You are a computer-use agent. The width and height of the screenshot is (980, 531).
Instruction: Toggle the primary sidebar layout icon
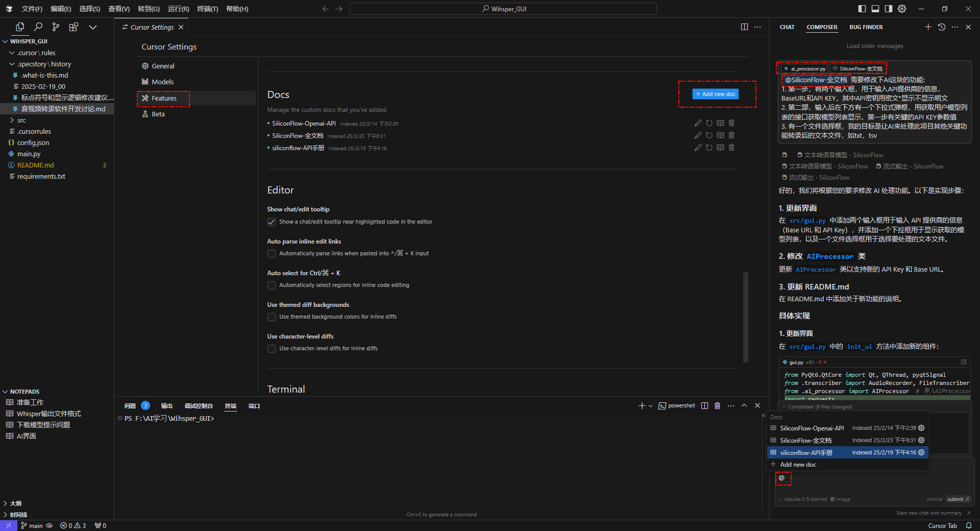coord(862,9)
